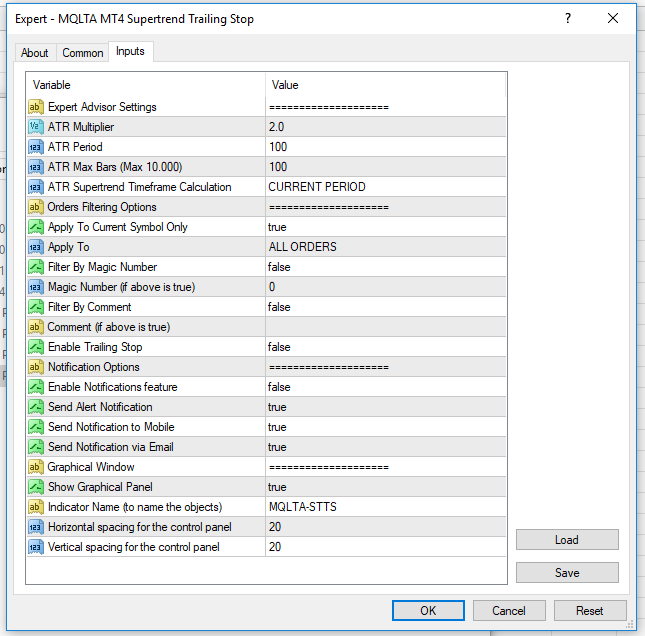645x636 pixels.
Task: Click the bool icon beside Enable Trailing Stop
Action: (x=36, y=347)
